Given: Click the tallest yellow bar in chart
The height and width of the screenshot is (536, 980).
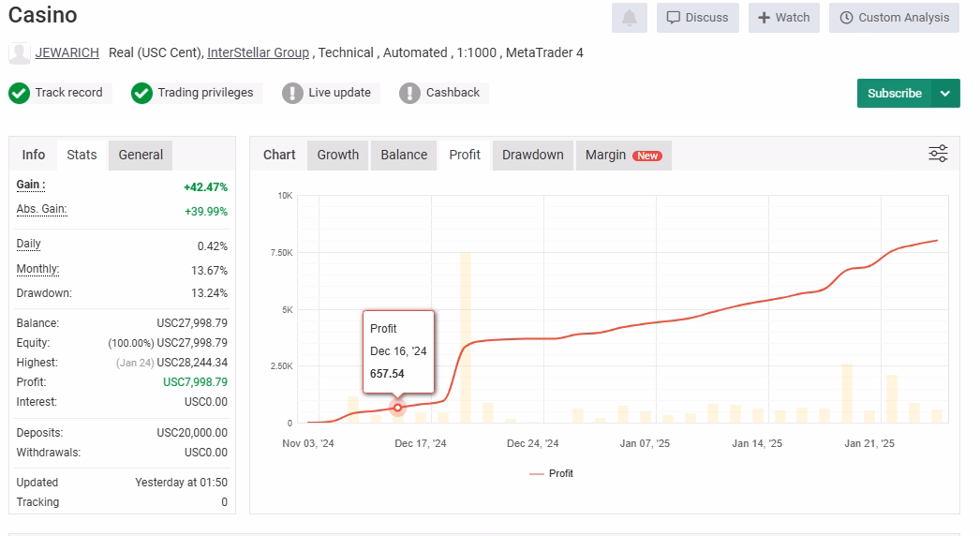Looking at the screenshot, I should coord(465,337).
